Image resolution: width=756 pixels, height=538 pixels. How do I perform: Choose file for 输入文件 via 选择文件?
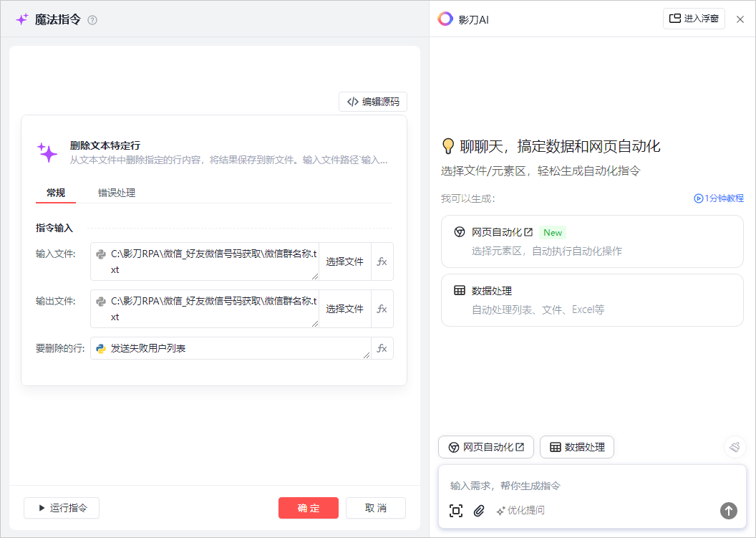345,261
